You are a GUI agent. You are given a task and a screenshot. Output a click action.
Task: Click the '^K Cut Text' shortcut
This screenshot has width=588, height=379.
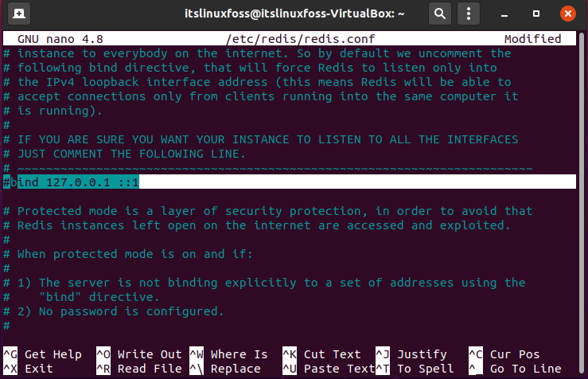pos(321,354)
